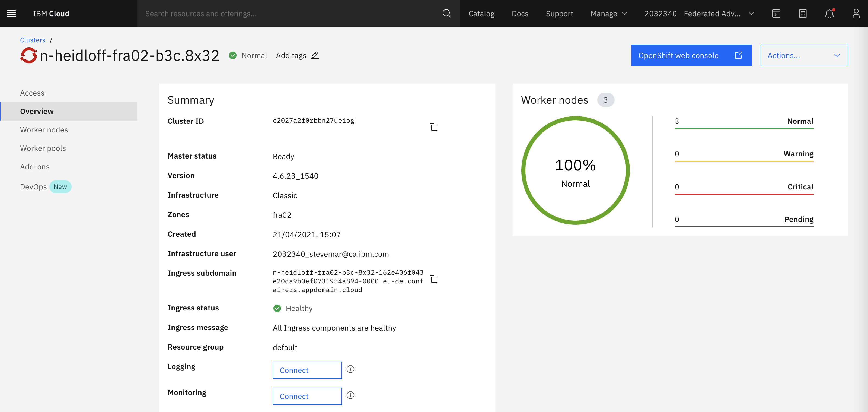Click Connect button for Logging
The height and width of the screenshot is (412, 868).
307,370
